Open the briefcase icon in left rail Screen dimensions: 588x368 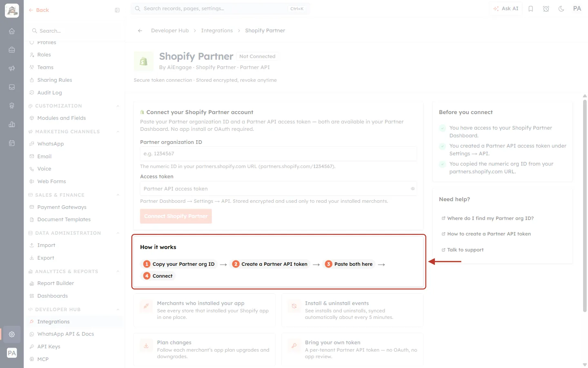point(12,50)
